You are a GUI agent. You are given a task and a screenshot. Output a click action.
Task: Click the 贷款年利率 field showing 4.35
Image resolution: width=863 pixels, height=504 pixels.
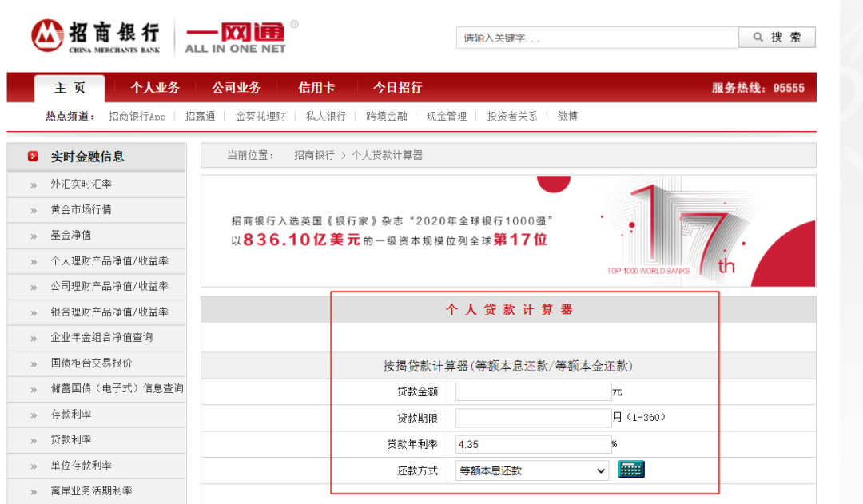(x=533, y=445)
